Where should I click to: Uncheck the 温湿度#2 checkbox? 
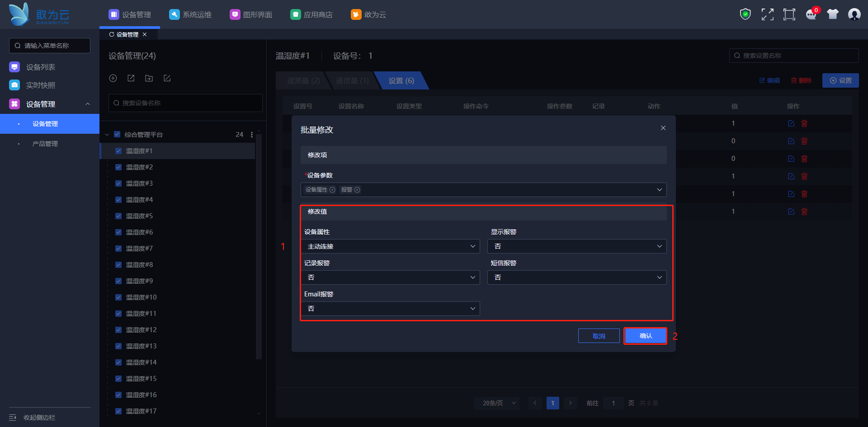(118, 167)
